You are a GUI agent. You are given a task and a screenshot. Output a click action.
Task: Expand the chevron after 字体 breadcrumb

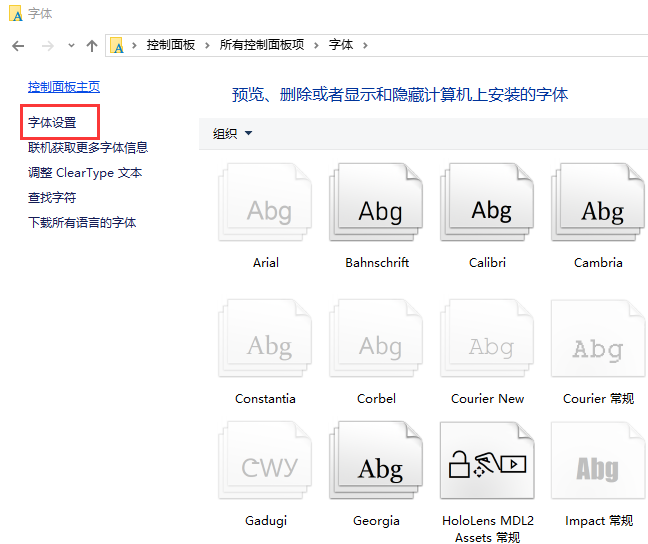pos(365,45)
